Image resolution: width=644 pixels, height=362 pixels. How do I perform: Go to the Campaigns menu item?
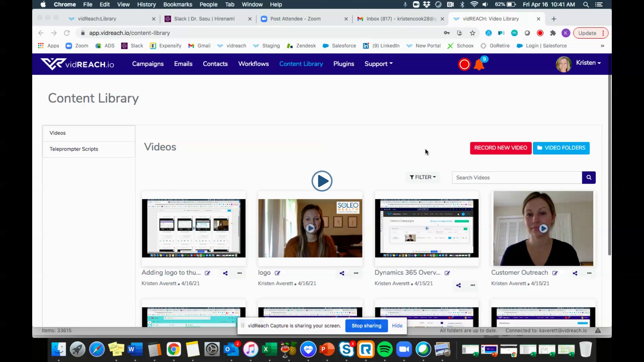148,64
